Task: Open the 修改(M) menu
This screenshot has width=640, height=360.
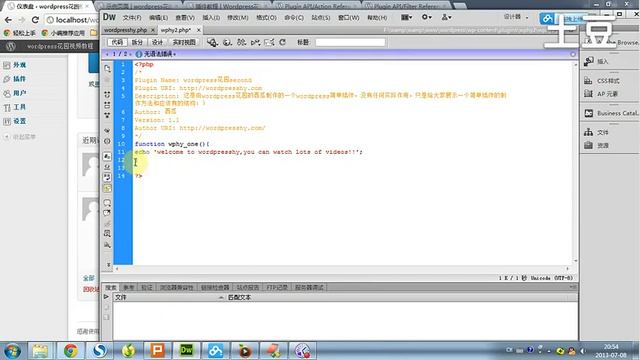Action: click(x=238, y=18)
